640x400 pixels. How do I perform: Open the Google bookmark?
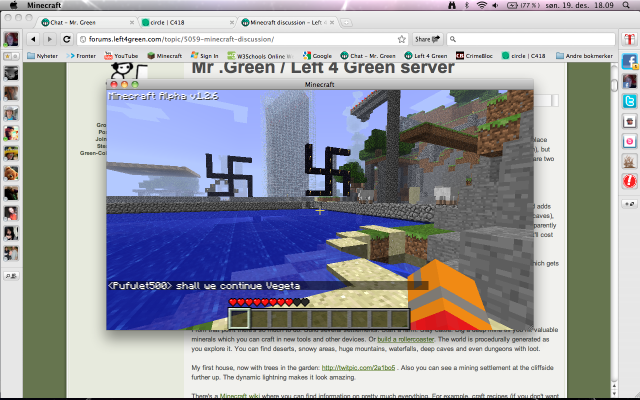click(317, 56)
